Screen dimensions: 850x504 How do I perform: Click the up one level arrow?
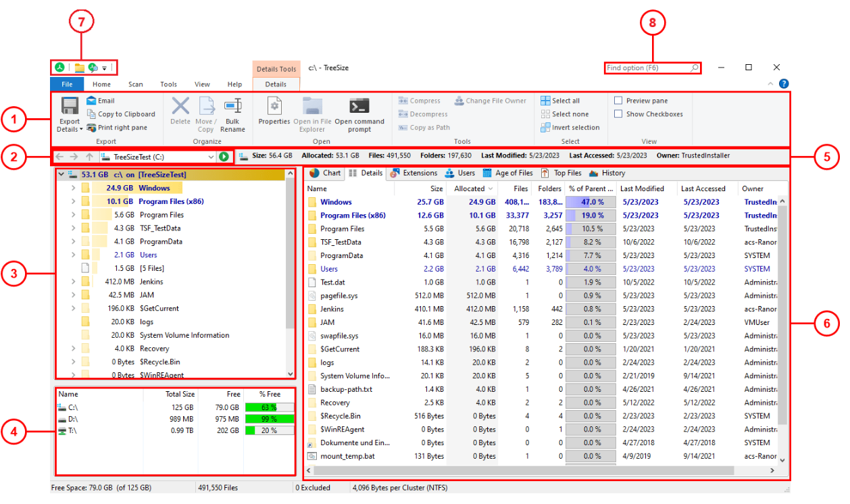(x=89, y=157)
